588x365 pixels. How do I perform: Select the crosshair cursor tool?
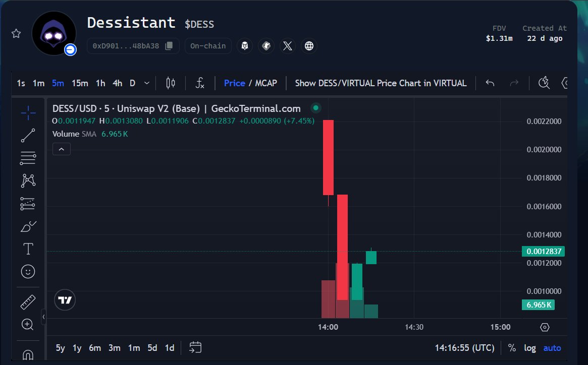click(x=28, y=113)
